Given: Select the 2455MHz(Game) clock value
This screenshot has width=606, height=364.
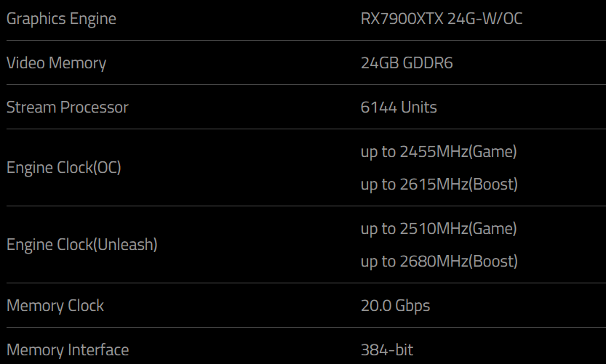Looking at the screenshot, I should point(439,152).
